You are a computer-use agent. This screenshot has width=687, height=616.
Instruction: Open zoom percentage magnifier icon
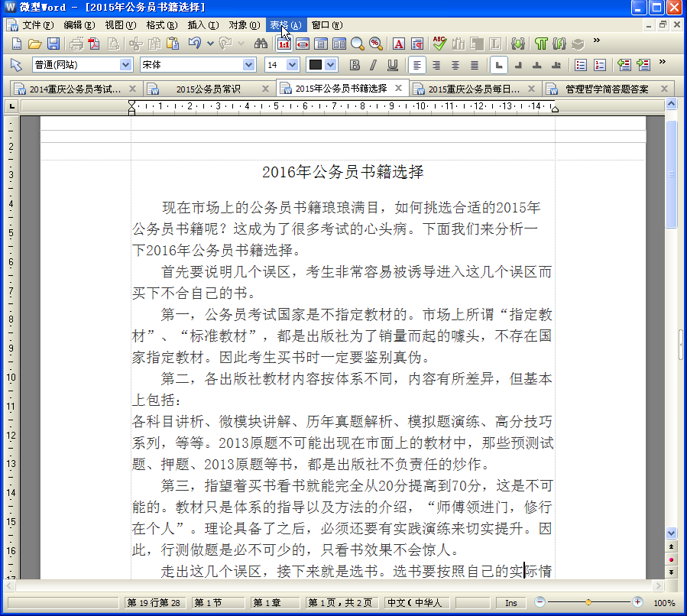(375, 44)
